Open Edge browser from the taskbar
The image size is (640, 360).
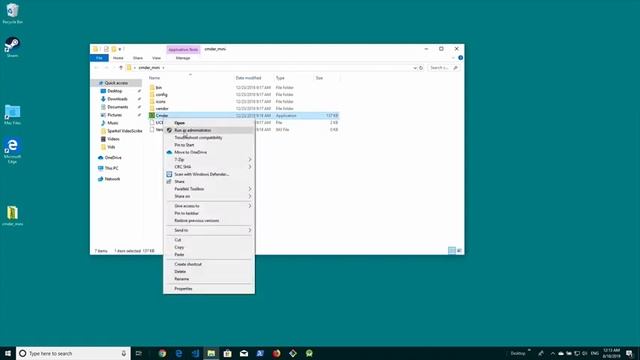pyautogui.click(x=179, y=353)
